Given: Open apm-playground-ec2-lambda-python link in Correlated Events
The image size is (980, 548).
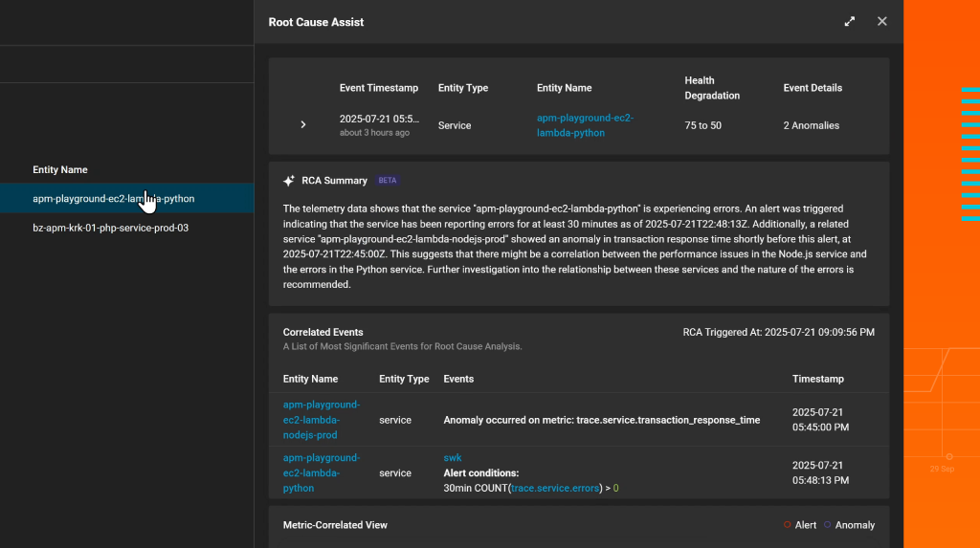Looking at the screenshot, I should tap(322, 473).
